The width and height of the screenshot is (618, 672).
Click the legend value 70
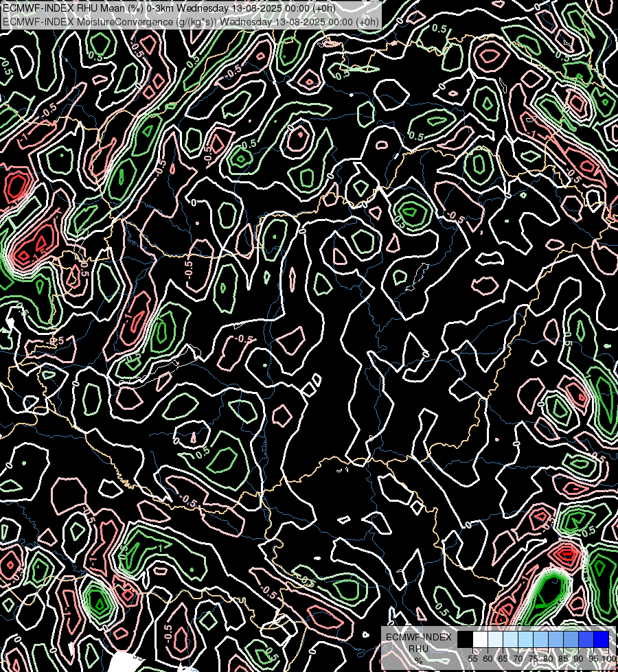tap(518, 659)
